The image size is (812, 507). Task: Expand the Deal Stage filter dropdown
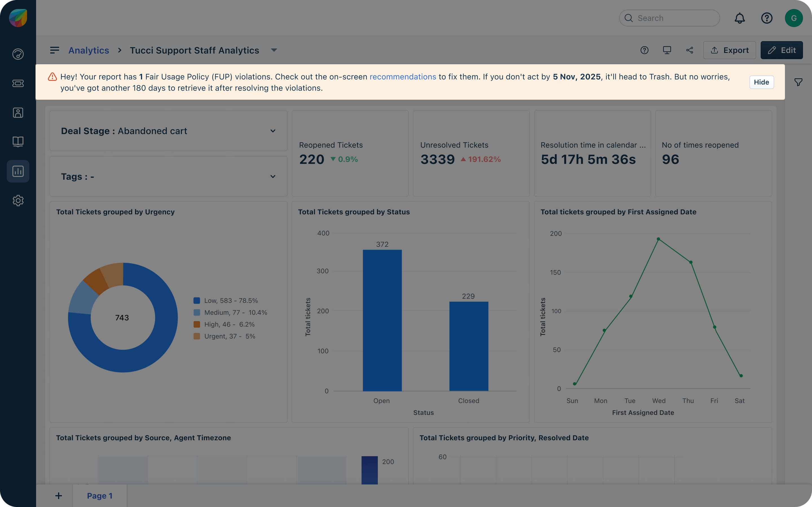pos(273,131)
